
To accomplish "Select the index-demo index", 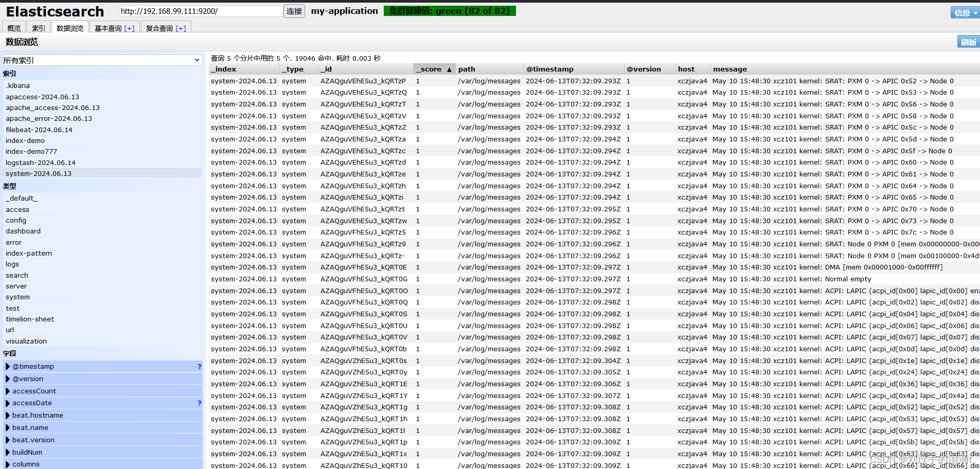I will coord(102,140).
